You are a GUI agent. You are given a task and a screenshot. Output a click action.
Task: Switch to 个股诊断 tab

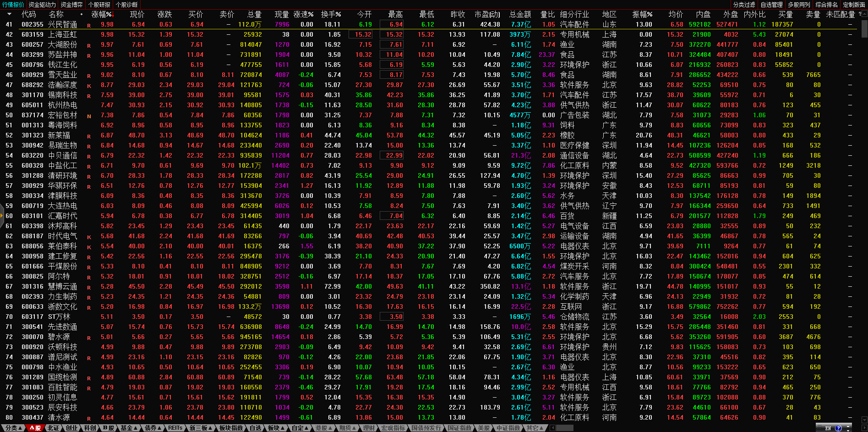point(126,5)
